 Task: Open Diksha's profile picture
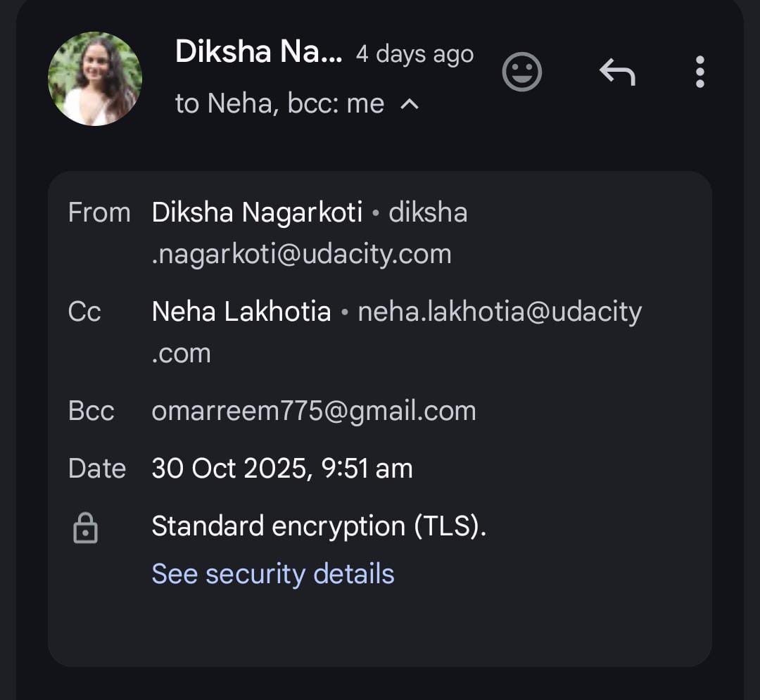95,79
